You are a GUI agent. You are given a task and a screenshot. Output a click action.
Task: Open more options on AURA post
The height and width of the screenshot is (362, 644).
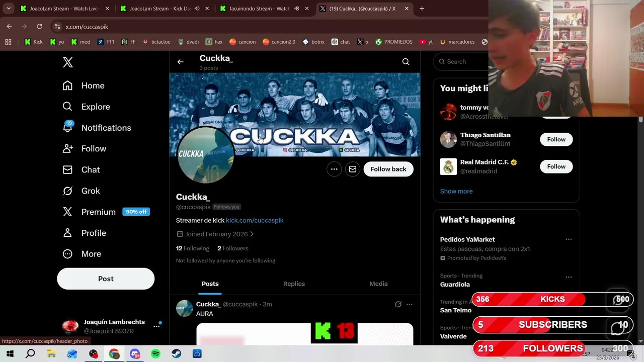(x=410, y=304)
